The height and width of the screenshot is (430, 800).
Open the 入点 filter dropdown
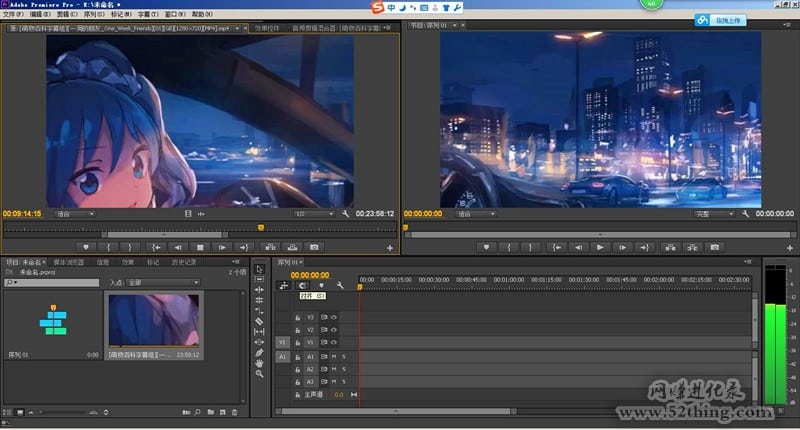(163, 283)
